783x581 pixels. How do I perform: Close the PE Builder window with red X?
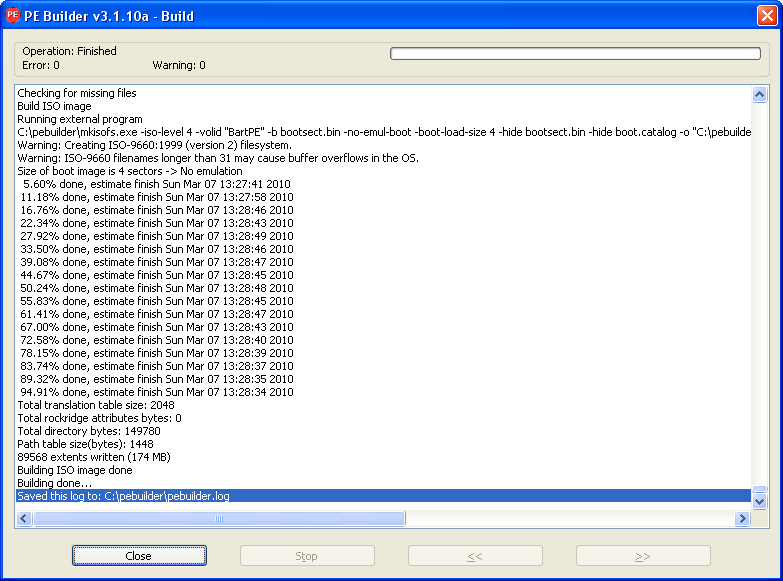767,15
